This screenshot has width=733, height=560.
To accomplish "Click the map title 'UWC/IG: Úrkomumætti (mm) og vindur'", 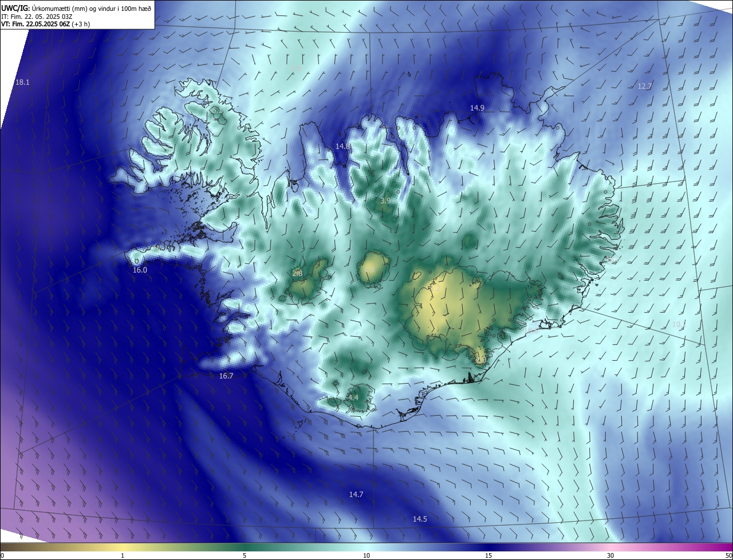I will coord(76,7).
